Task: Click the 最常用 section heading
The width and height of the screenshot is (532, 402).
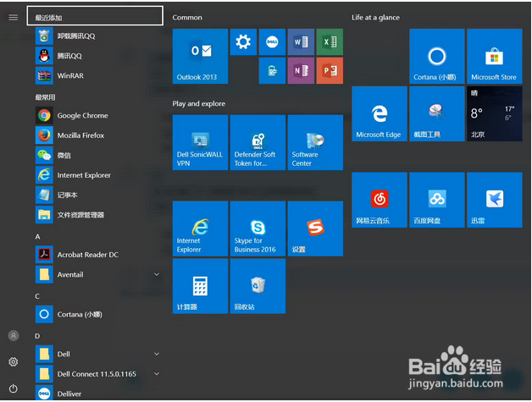Action: 45,97
